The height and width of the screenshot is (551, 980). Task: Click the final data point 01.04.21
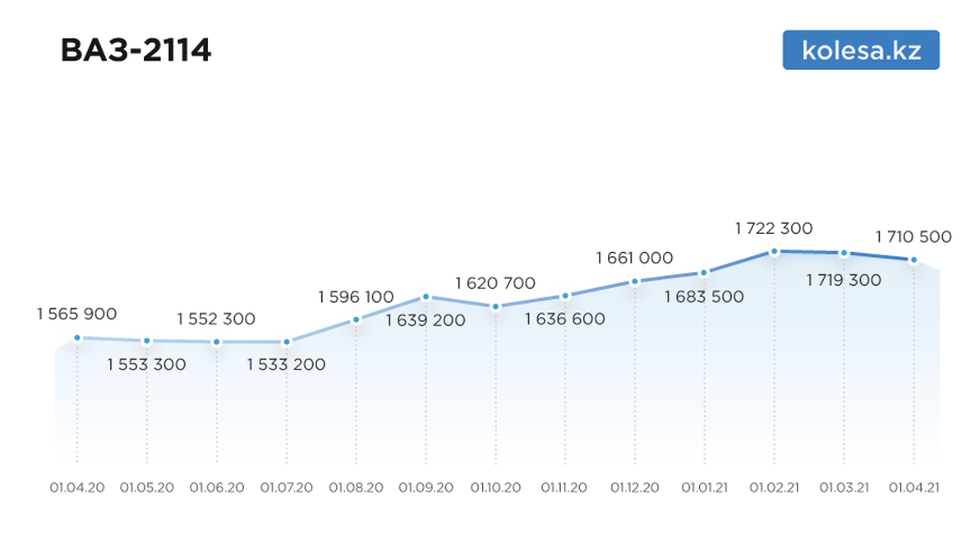pyautogui.click(x=913, y=259)
